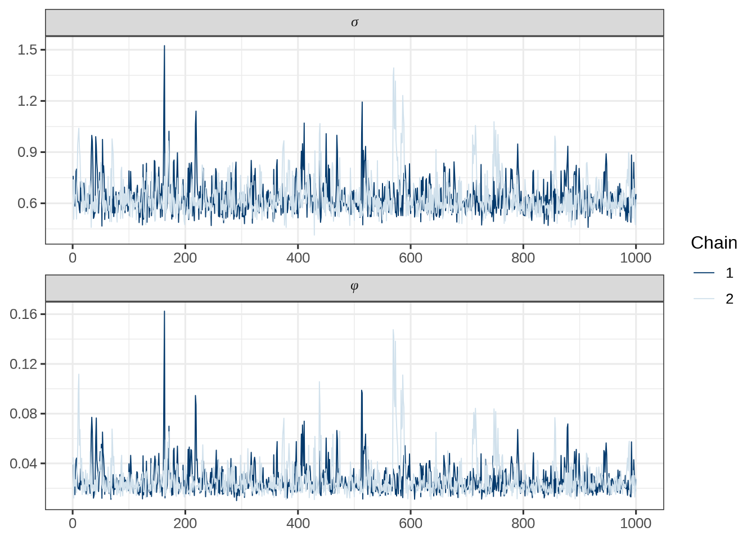Click the 600 x-axis label under σ panel
Screen dimensions: 756x540
coord(411,258)
